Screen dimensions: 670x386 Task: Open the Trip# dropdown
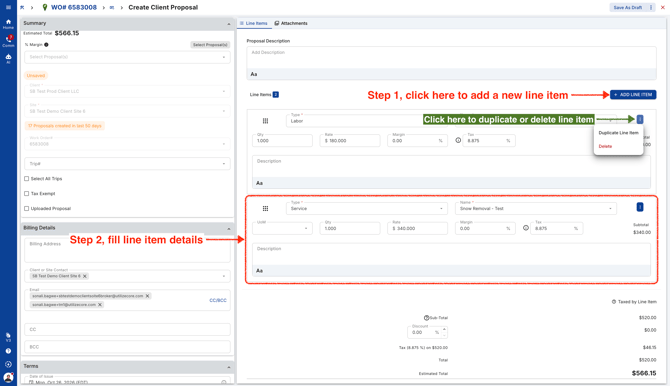point(127,164)
